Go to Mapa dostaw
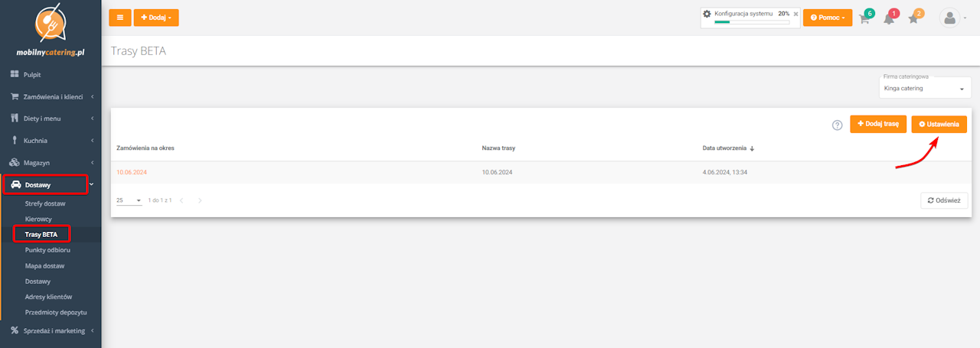This screenshot has width=980, height=348. [x=44, y=265]
